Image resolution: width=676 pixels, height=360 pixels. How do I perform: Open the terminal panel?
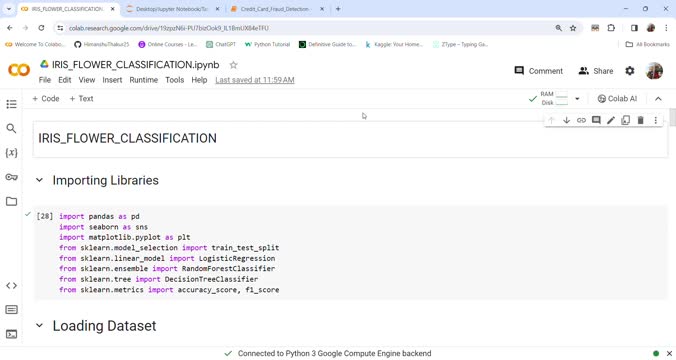pyautogui.click(x=12, y=334)
